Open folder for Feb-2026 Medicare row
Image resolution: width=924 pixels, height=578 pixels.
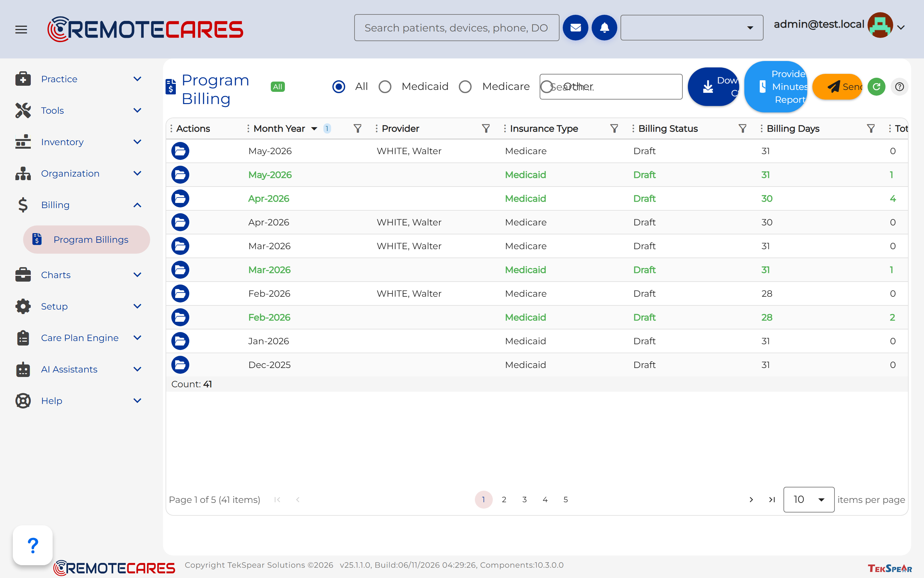[180, 293]
